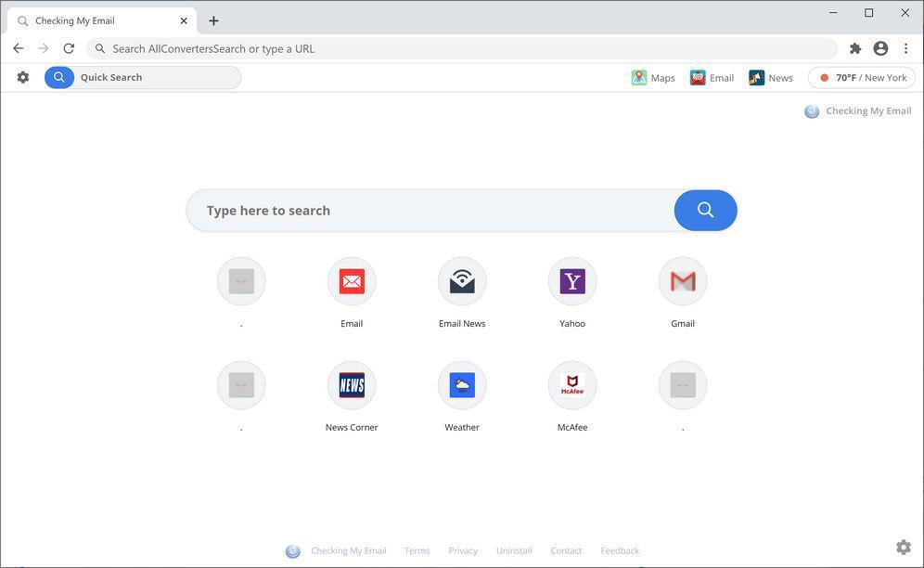924x568 pixels.
Task: Open the browser profile avatar icon
Action: pos(880,48)
